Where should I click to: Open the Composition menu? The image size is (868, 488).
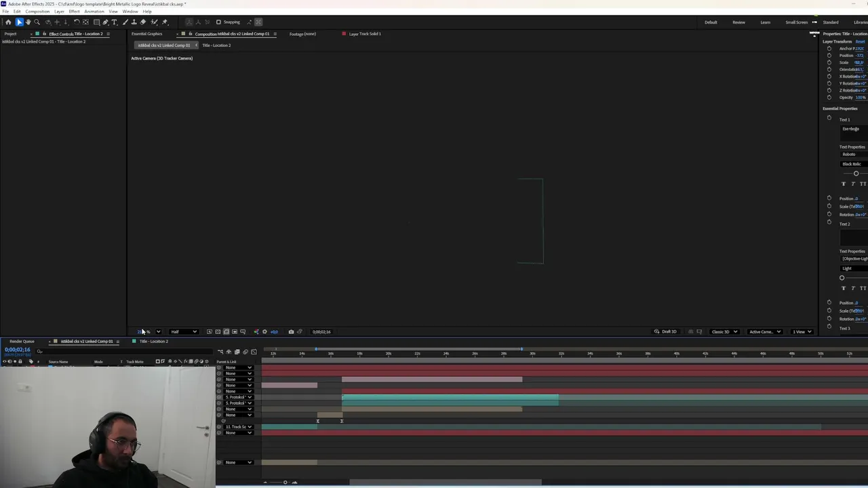37,12
